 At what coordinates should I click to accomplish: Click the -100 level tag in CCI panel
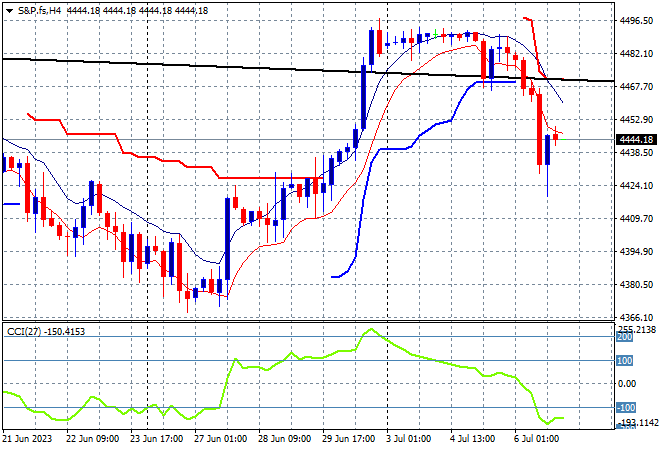point(626,407)
